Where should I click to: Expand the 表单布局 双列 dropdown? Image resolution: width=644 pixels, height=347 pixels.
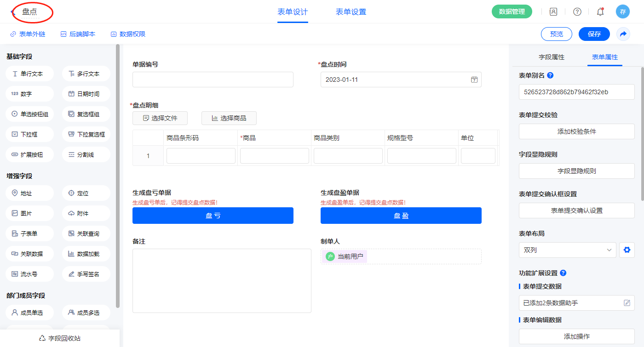click(567, 250)
